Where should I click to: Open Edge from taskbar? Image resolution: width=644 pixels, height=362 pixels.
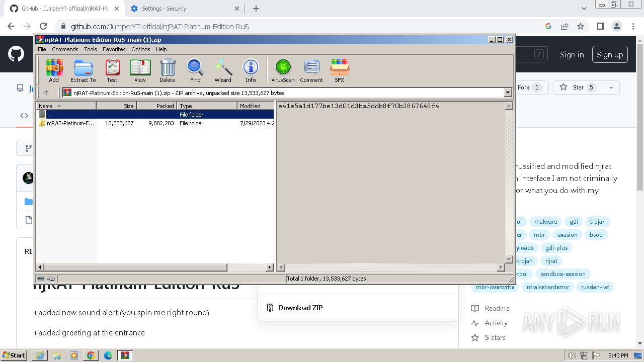(x=108, y=355)
